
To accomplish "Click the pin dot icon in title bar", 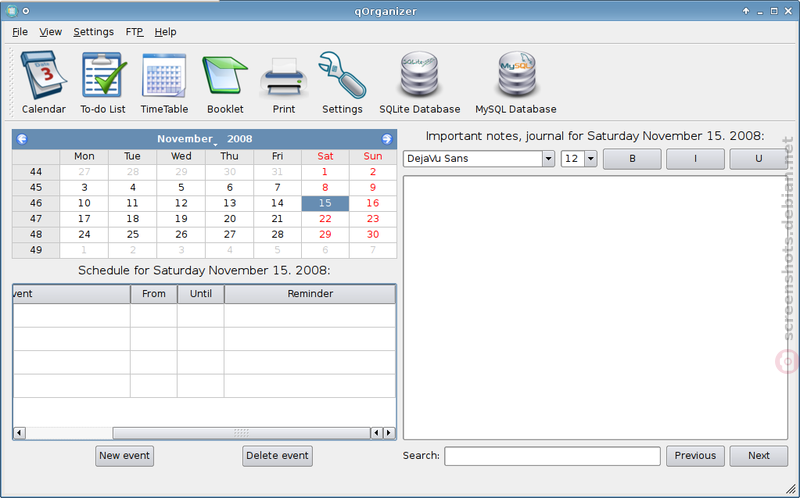I will point(26,11).
